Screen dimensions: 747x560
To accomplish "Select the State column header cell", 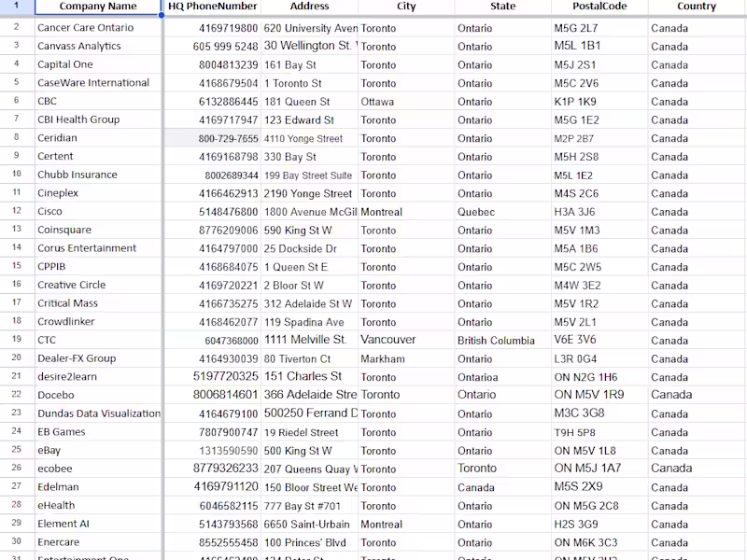I will pyautogui.click(x=503, y=7).
